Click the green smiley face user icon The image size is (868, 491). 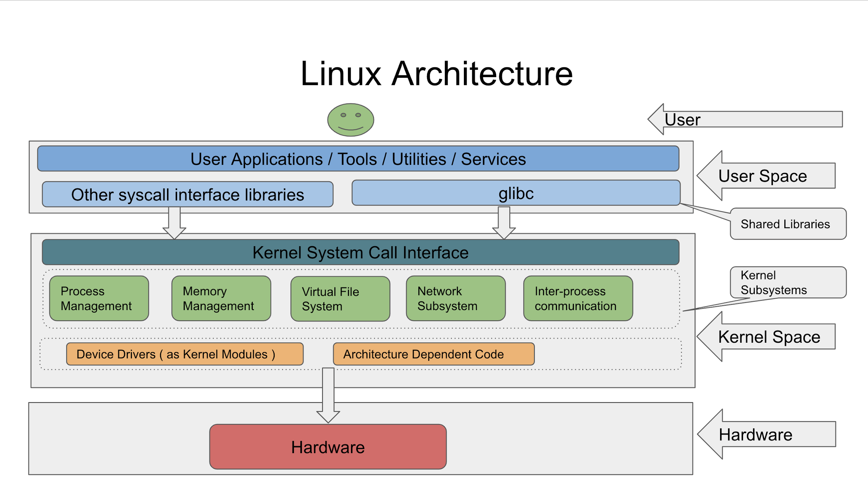point(351,120)
